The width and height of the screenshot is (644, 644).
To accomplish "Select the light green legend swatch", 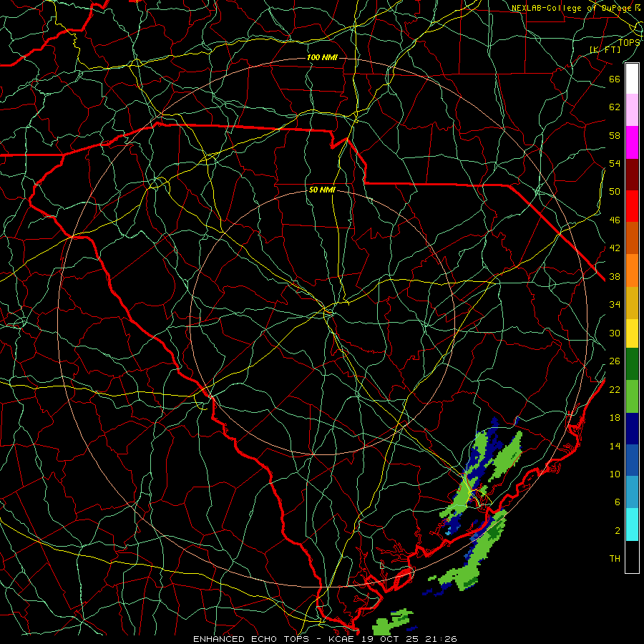I will click(x=632, y=396).
